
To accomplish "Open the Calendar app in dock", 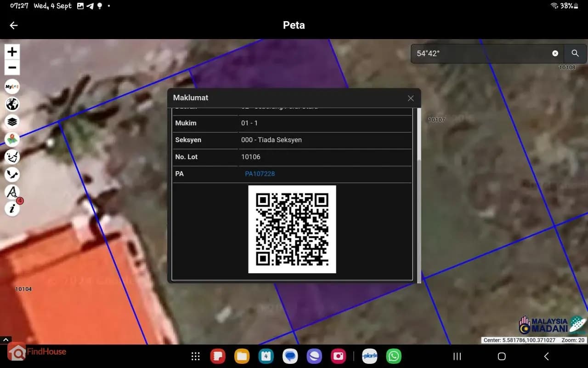I will tap(266, 356).
